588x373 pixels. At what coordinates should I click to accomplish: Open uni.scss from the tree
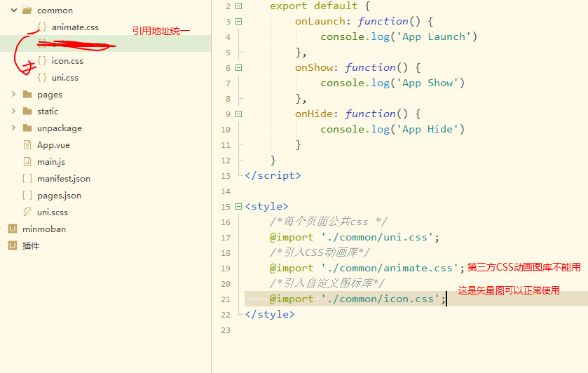point(53,212)
